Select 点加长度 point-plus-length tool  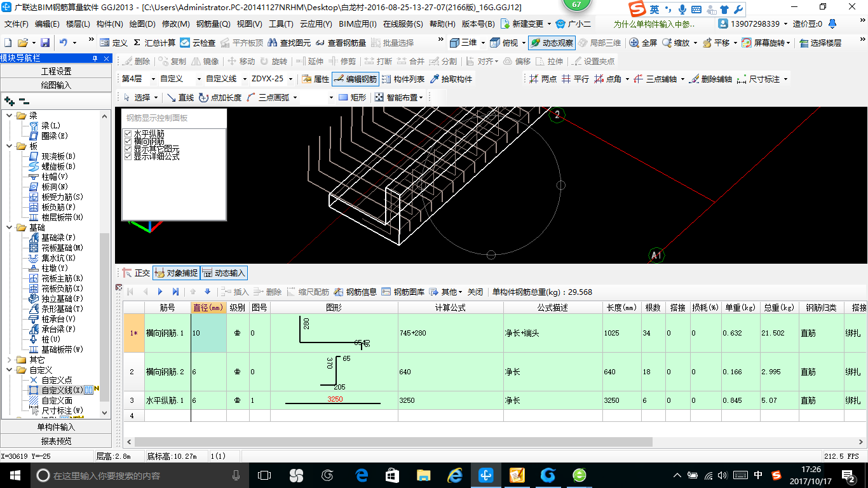220,97
